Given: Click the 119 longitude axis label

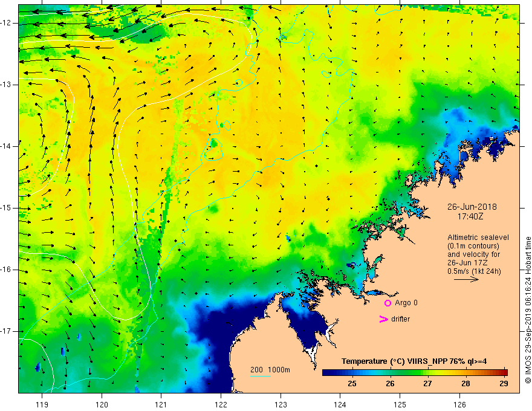Looking at the screenshot, I should [42, 404].
